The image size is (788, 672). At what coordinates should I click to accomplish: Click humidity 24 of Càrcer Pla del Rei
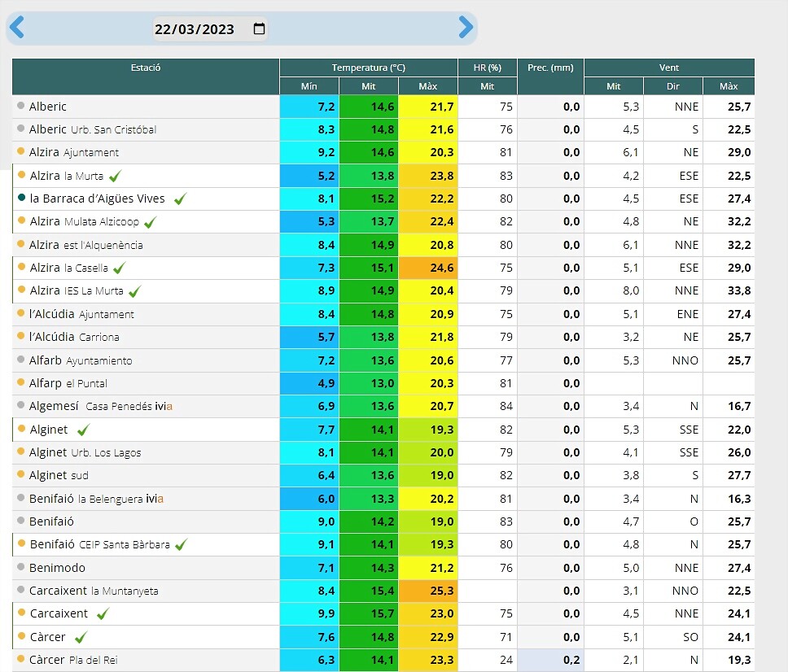point(488,660)
